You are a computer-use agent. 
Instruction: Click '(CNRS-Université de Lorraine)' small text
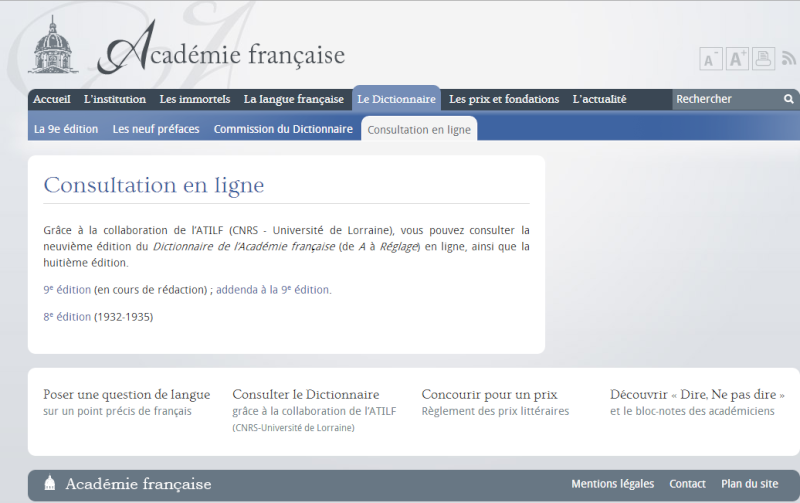(x=293, y=427)
